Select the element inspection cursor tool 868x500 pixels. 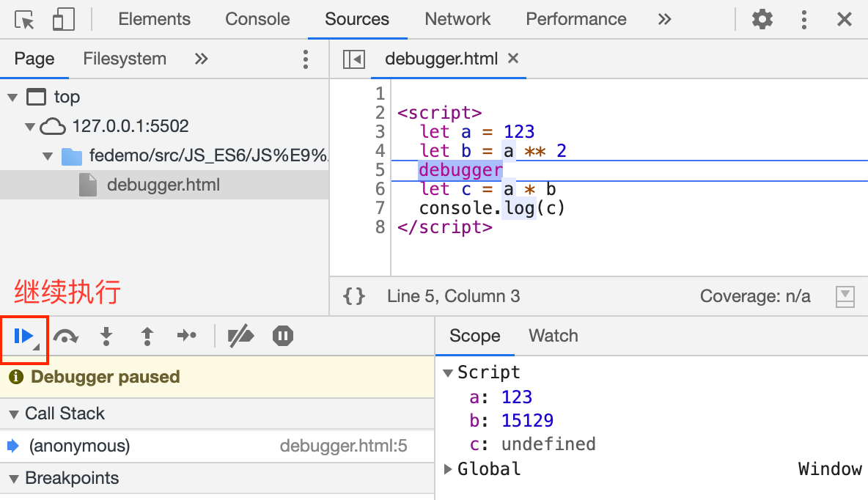pos(22,19)
